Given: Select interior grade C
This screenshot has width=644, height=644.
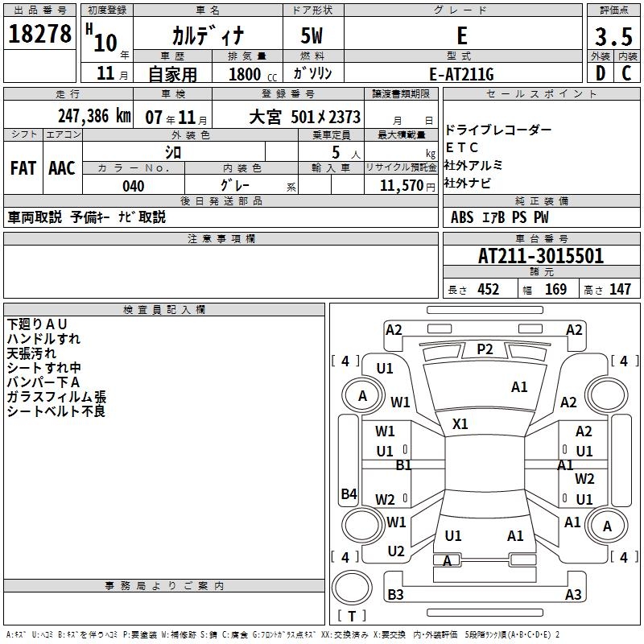Looking at the screenshot, I should click(626, 73).
